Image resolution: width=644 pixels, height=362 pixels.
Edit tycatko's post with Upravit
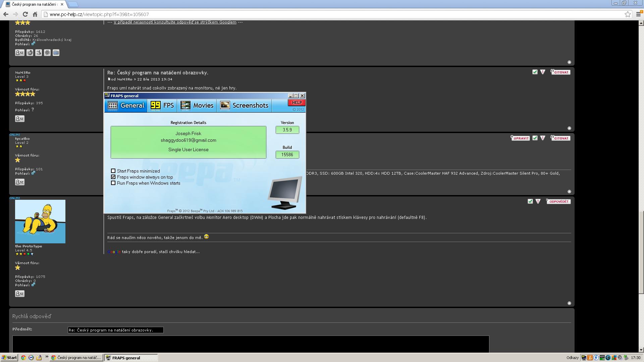520,138
